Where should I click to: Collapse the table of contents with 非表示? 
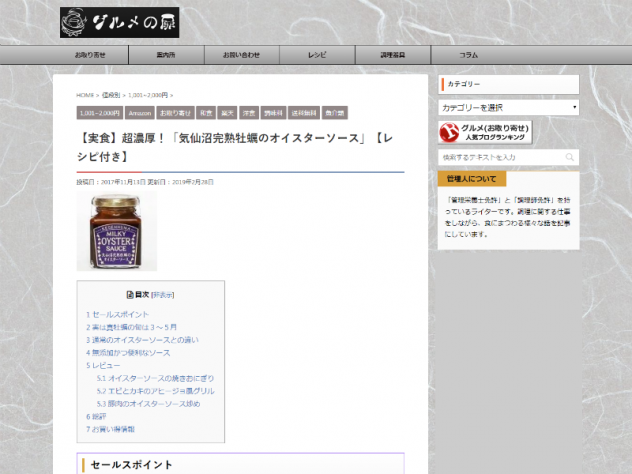tap(163, 295)
